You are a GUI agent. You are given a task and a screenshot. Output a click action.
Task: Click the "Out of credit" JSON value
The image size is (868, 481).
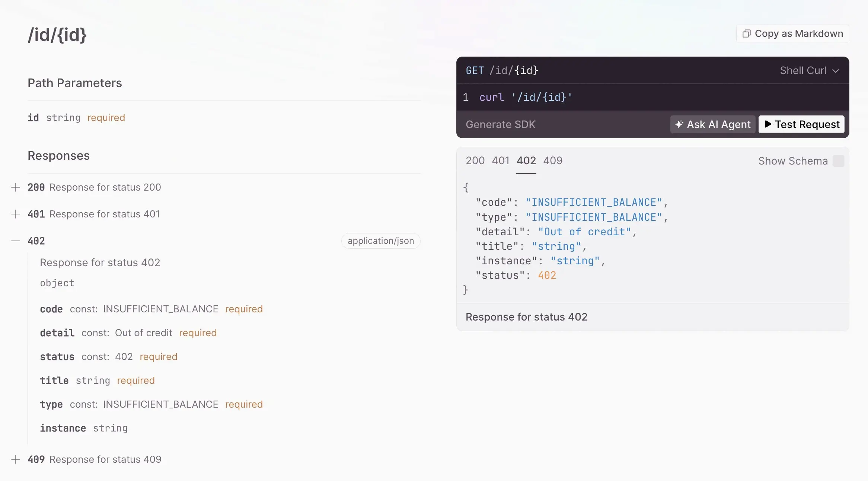[585, 232]
